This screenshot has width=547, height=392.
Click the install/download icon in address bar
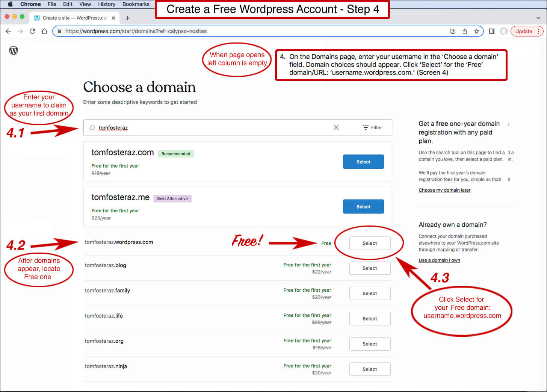pyautogui.click(x=453, y=31)
